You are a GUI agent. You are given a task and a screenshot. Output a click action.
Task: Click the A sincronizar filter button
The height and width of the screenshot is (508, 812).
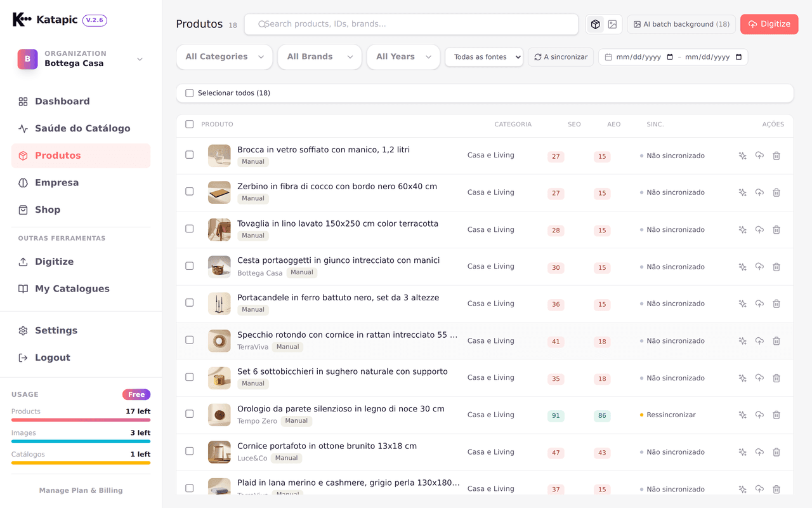pyautogui.click(x=561, y=57)
